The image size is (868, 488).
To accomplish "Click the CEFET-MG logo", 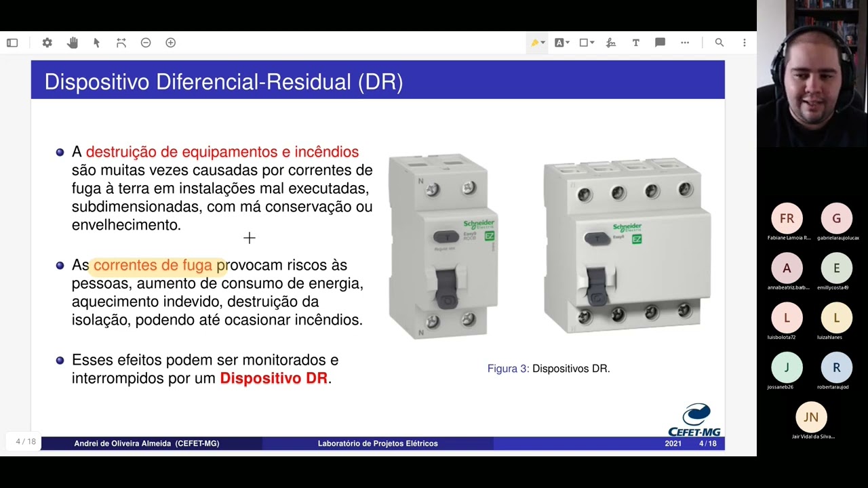I will (x=694, y=420).
